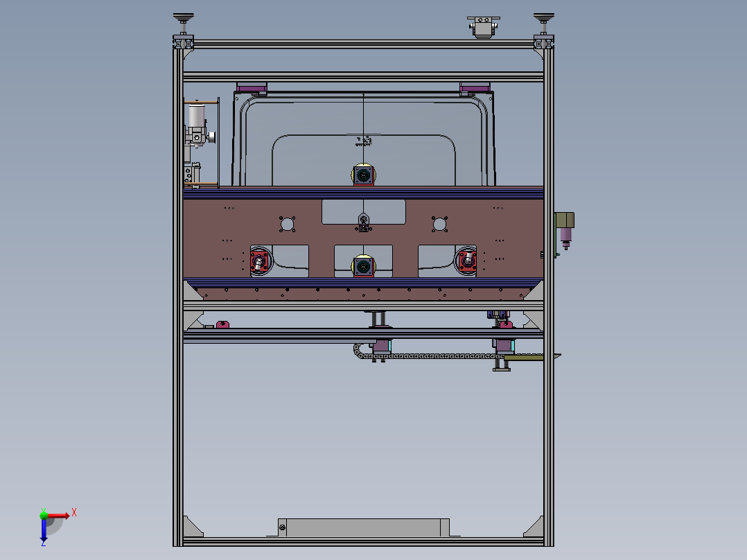Viewport: 747px width, 560px height.
Task: Select the left red flange bearing
Action: coord(260,261)
